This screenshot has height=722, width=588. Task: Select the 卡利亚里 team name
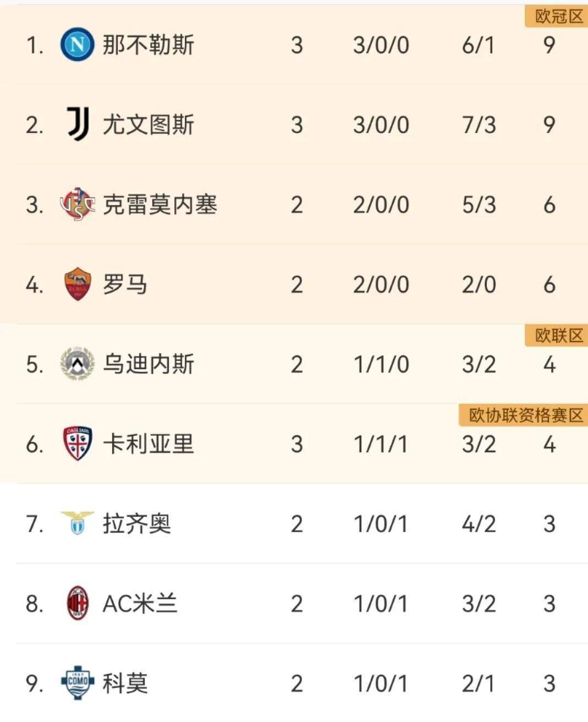(x=148, y=444)
